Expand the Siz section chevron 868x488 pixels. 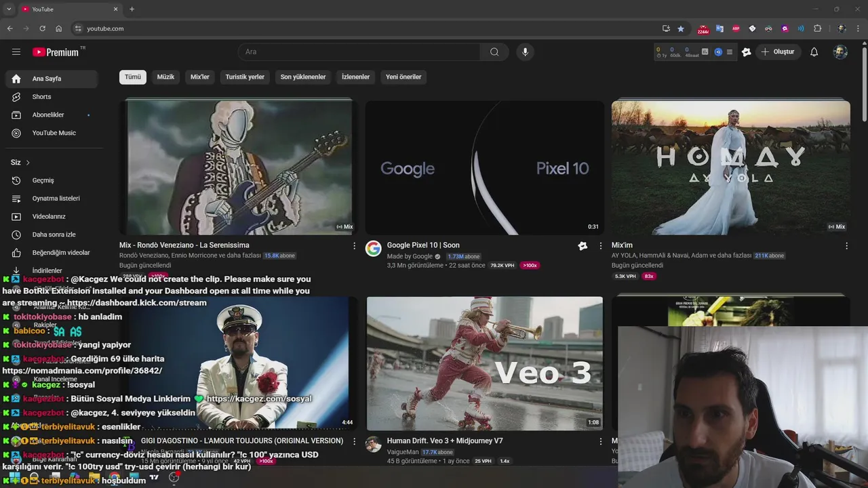[28, 163]
